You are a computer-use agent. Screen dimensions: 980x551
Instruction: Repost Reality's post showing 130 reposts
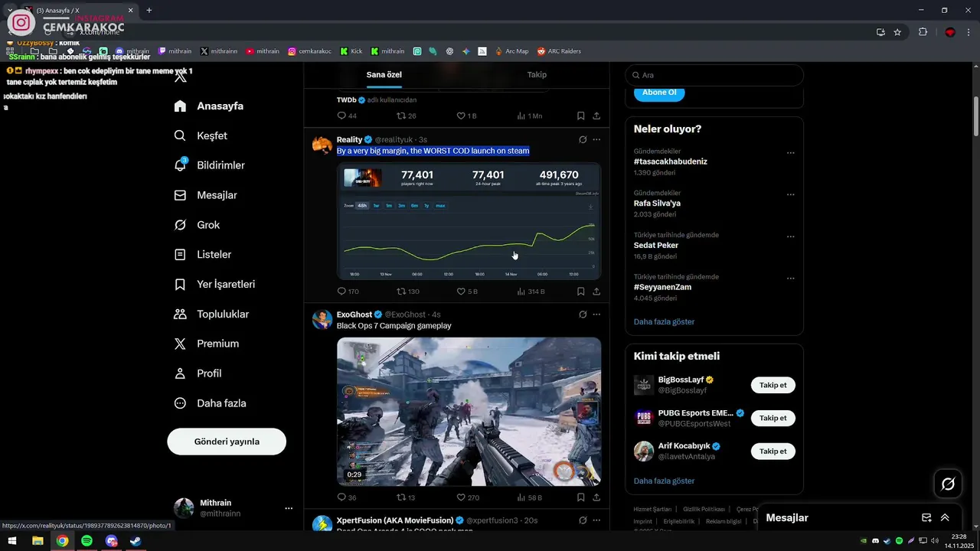click(x=407, y=292)
